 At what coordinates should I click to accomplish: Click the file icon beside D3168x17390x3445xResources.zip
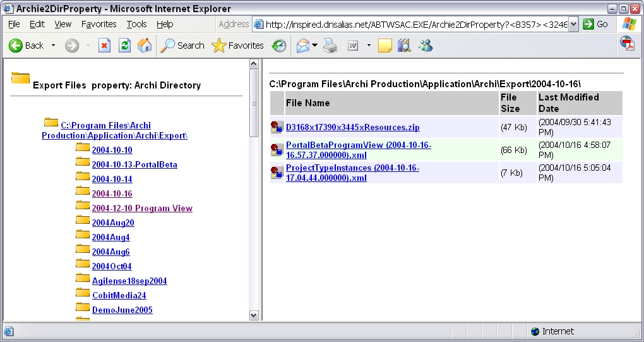point(277,128)
